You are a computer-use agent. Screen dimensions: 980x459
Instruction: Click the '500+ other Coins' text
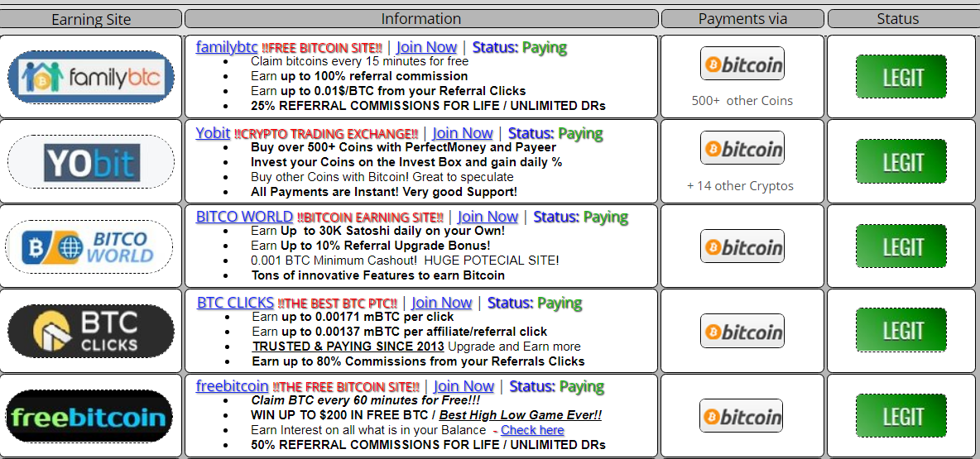[x=742, y=101]
